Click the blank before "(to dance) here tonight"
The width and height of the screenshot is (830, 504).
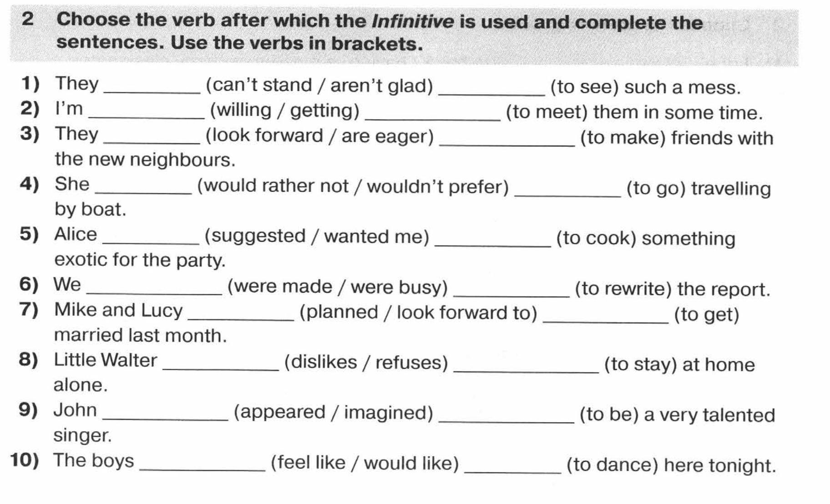(513, 468)
